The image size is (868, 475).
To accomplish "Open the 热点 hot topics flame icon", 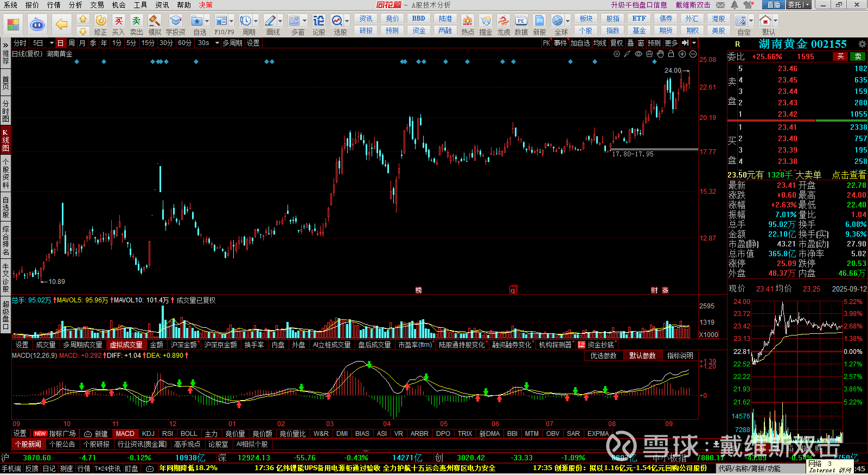I will [467, 21].
